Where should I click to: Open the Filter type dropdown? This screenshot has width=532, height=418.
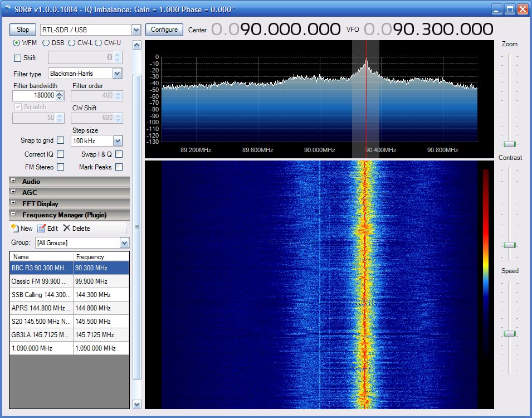click(x=117, y=74)
